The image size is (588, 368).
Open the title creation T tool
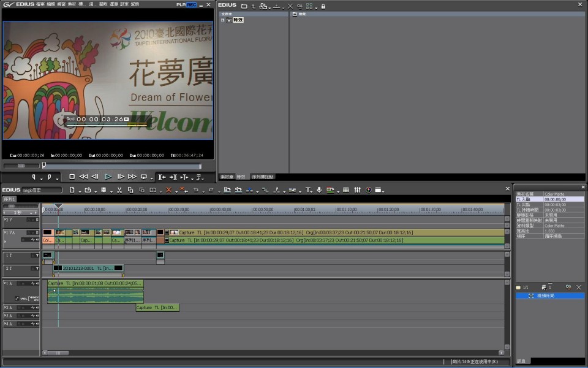(x=307, y=190)
